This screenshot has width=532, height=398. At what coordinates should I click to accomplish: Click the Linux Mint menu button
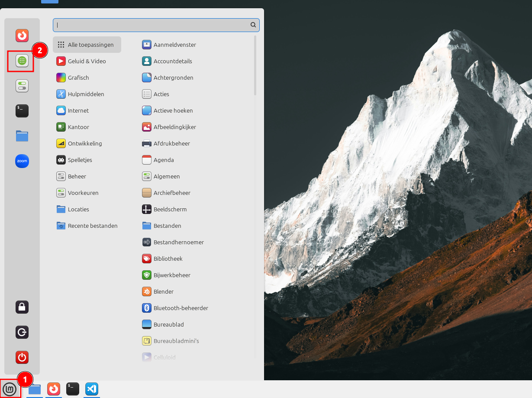(x=10, y=388)
